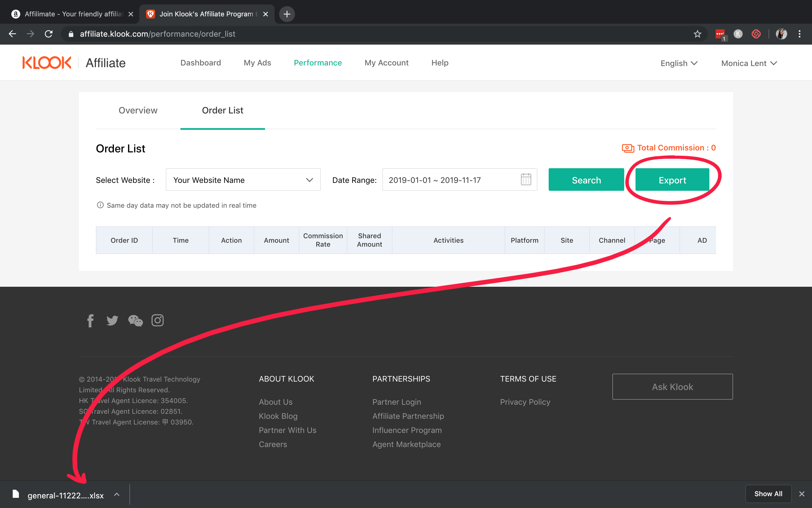Click the address bar URL
The image size is (812, 508).
point(157,34)
